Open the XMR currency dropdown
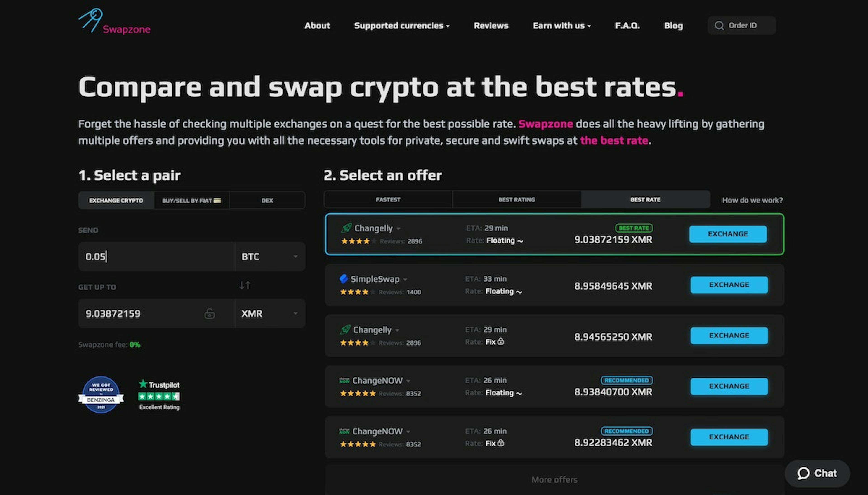Screen dimensions: 868x495 [270, 313]
